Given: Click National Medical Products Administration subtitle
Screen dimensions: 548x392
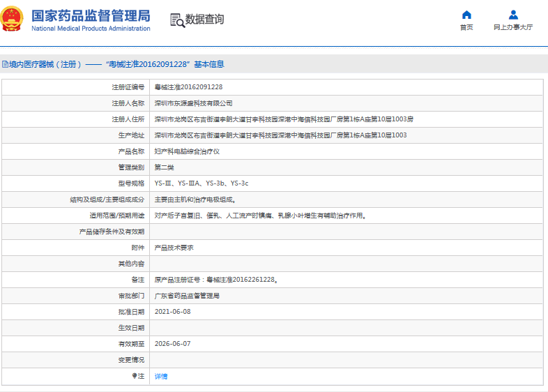Looking at the screenshot, I should coord(91,29).
